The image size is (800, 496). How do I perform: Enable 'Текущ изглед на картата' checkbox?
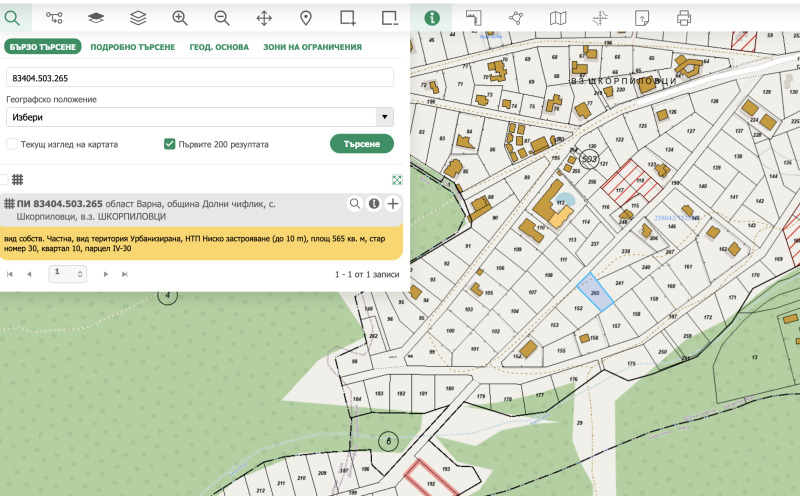coord(12,144)
